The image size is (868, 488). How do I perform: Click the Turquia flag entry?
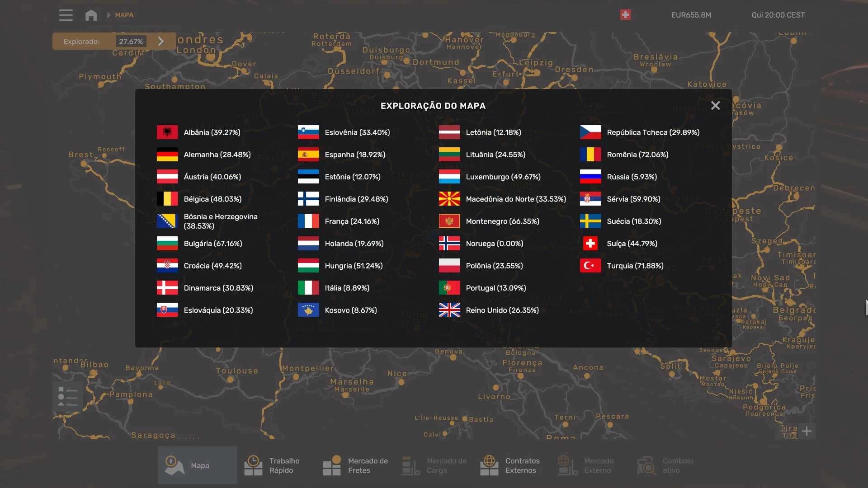(590, 266)
